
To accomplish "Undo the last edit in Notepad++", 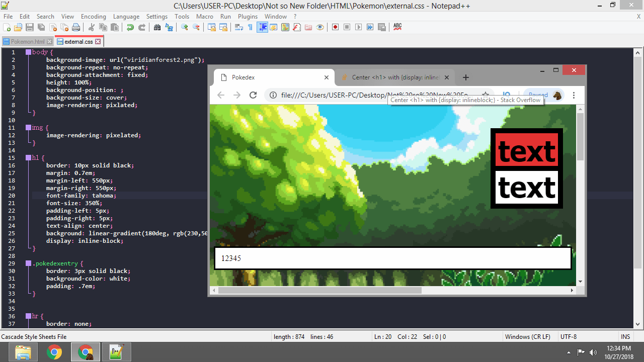I will (x=130, y=27).
